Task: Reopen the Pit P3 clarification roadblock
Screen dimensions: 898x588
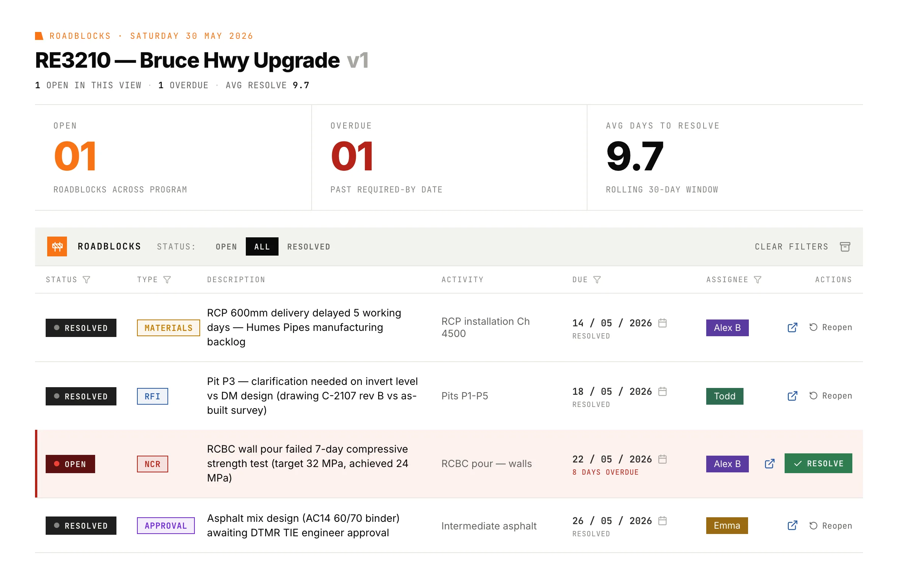Action: coord(830,396)
